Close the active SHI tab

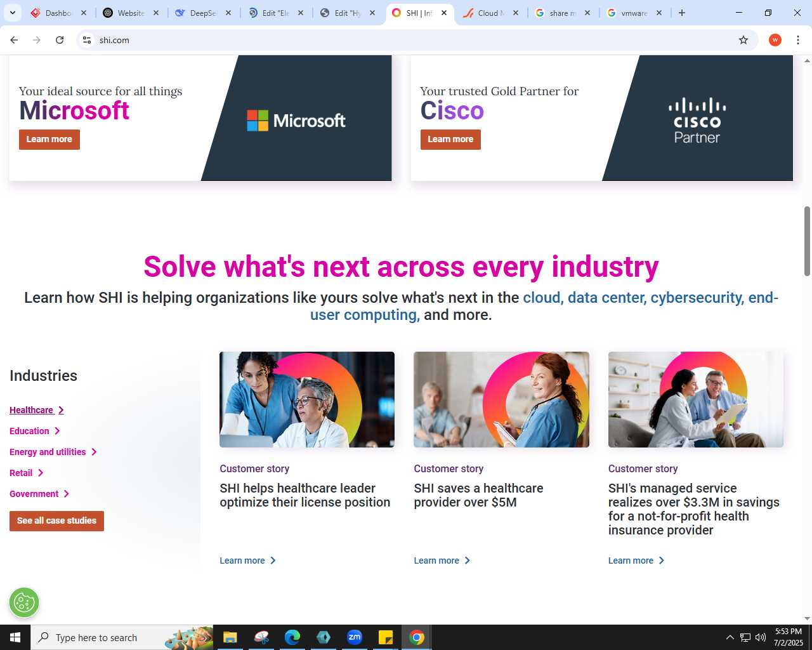[444, 13]
